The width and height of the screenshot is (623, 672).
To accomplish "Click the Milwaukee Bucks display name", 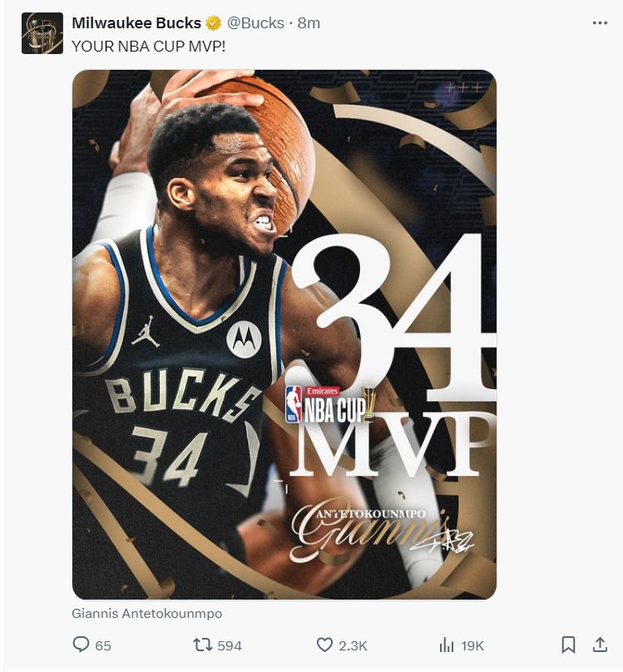I will [136, 22].
